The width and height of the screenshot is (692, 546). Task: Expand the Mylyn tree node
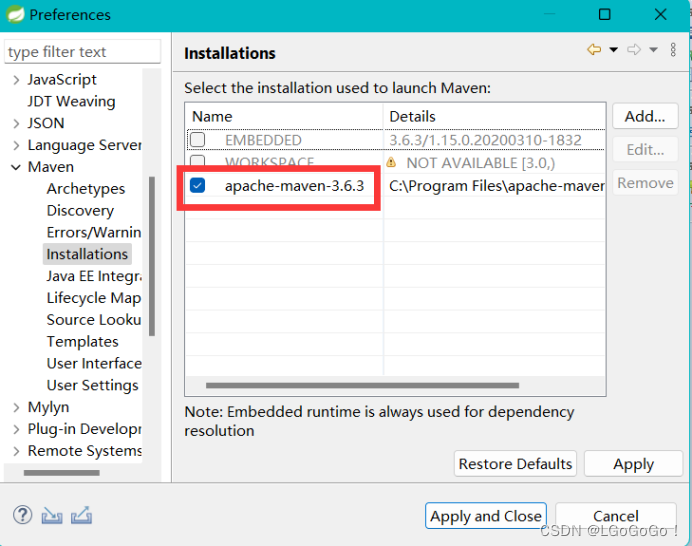[x=16, y=407]
